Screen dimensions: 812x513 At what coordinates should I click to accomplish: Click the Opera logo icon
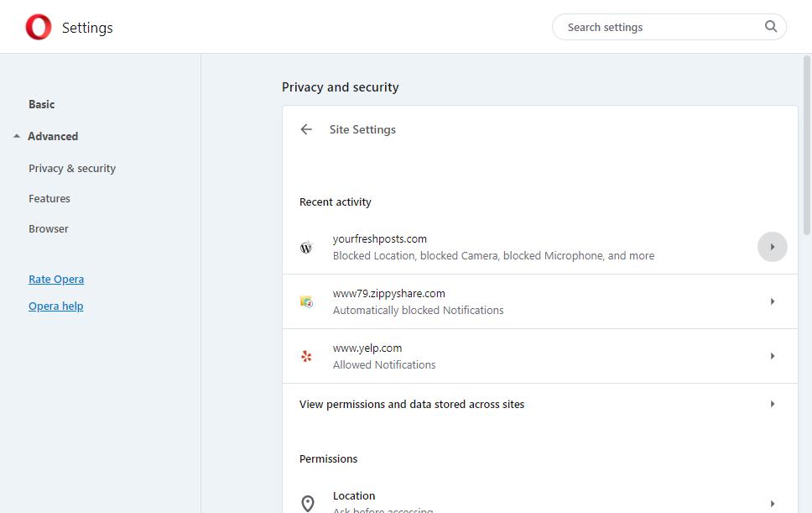(x=39, y=28)
